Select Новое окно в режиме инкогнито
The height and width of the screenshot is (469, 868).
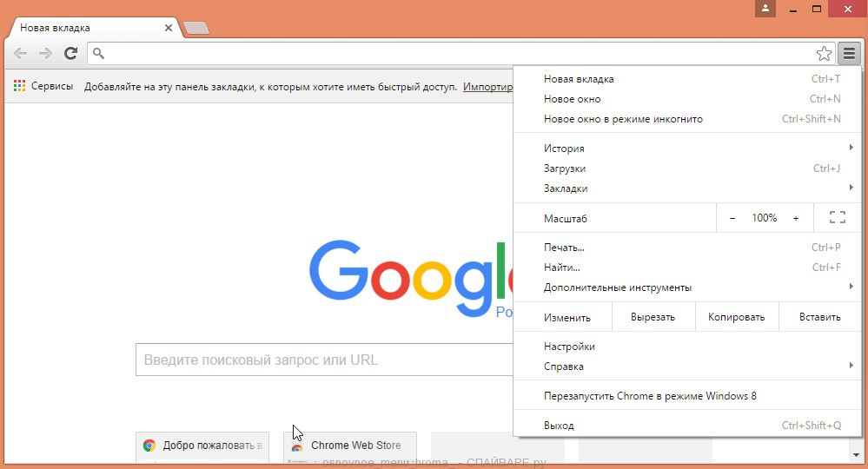pyautogui.click(x=623, y=119)
